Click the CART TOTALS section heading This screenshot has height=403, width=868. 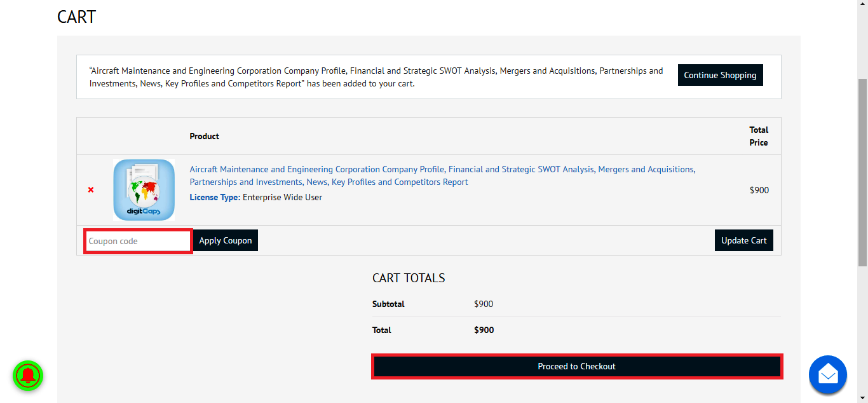click(x=409, y=278)
